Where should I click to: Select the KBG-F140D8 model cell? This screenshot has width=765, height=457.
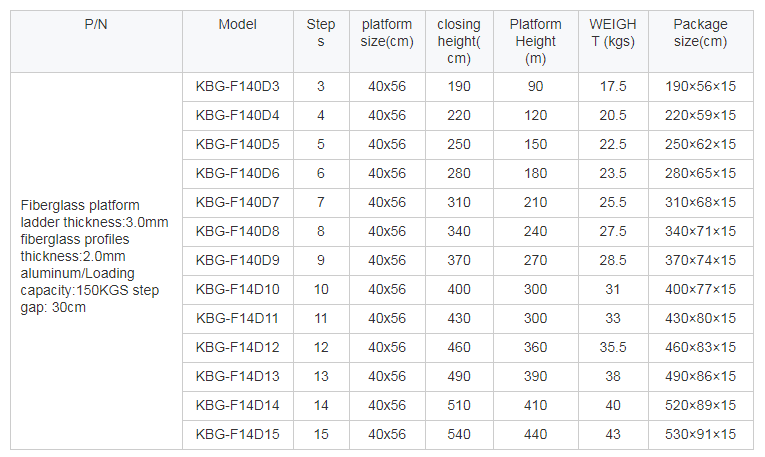(x=238, y=232)
